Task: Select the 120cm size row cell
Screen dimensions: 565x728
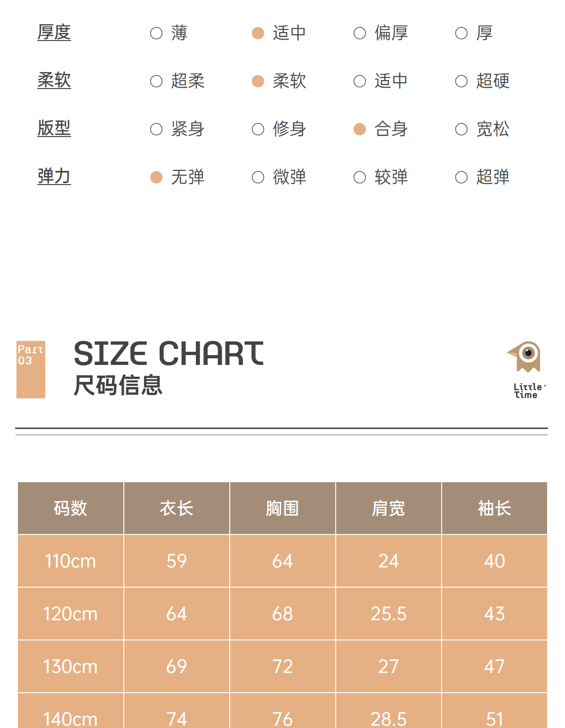Action: [71, 614]
